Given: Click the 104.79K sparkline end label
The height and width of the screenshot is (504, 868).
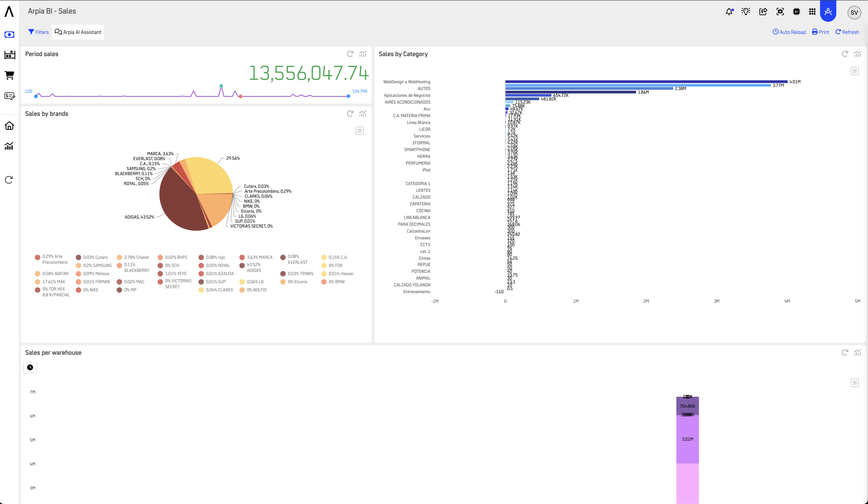Looking at the screenshot, I should coord(360,91).
